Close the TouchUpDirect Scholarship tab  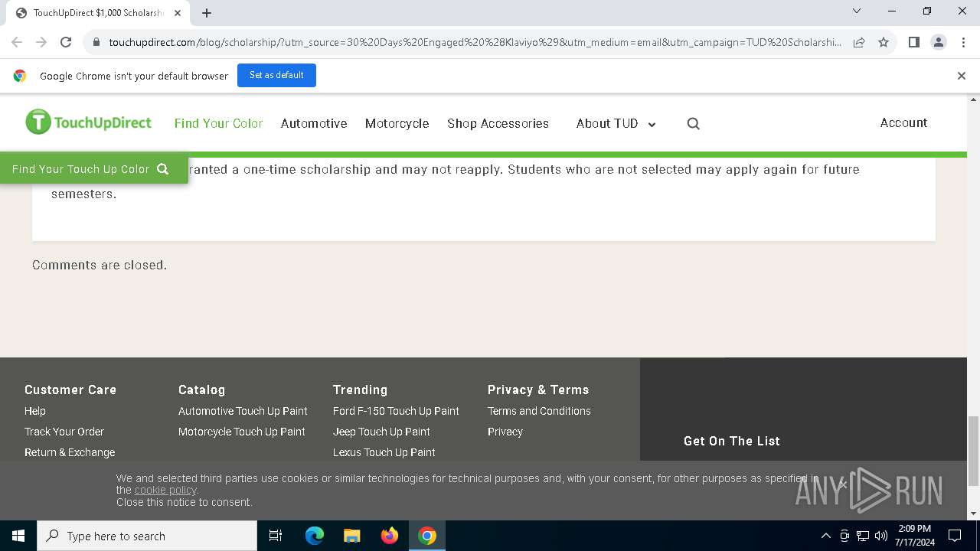click(x=178, y=12)
